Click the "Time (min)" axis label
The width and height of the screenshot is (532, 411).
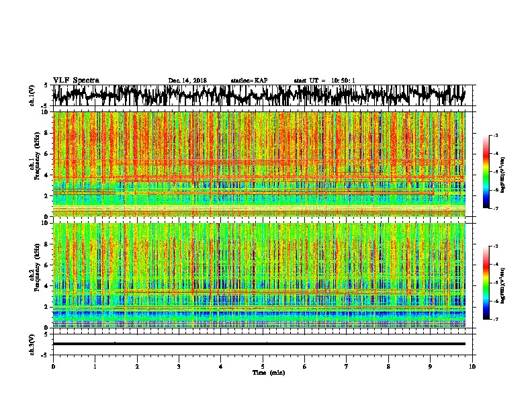(269, 373)
